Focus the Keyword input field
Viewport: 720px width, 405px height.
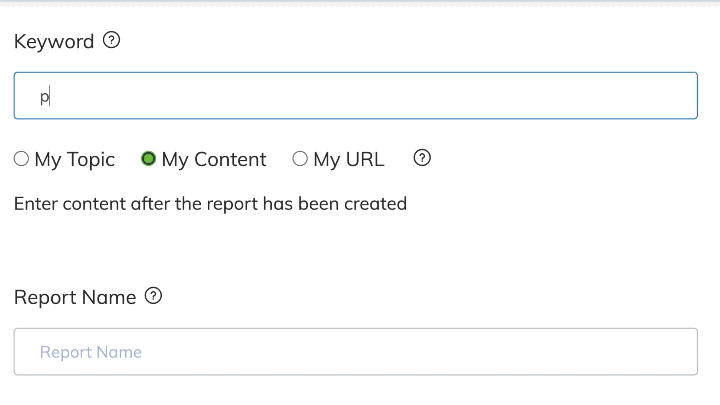355,96
